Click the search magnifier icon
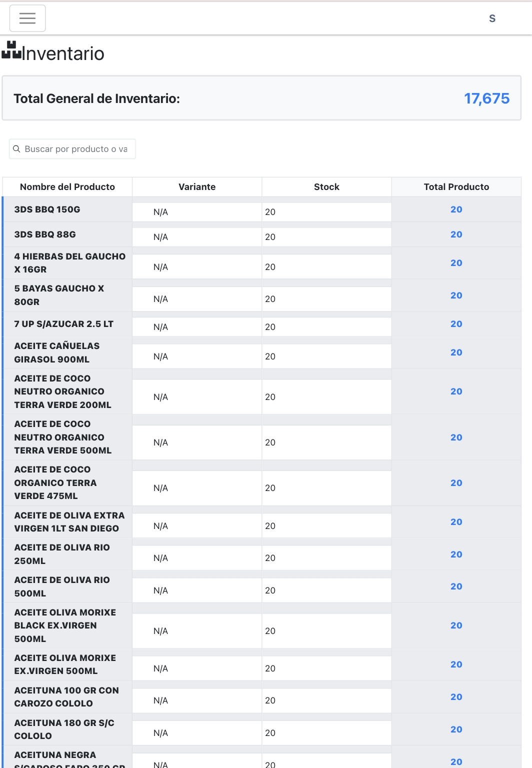 coord(16,149)
